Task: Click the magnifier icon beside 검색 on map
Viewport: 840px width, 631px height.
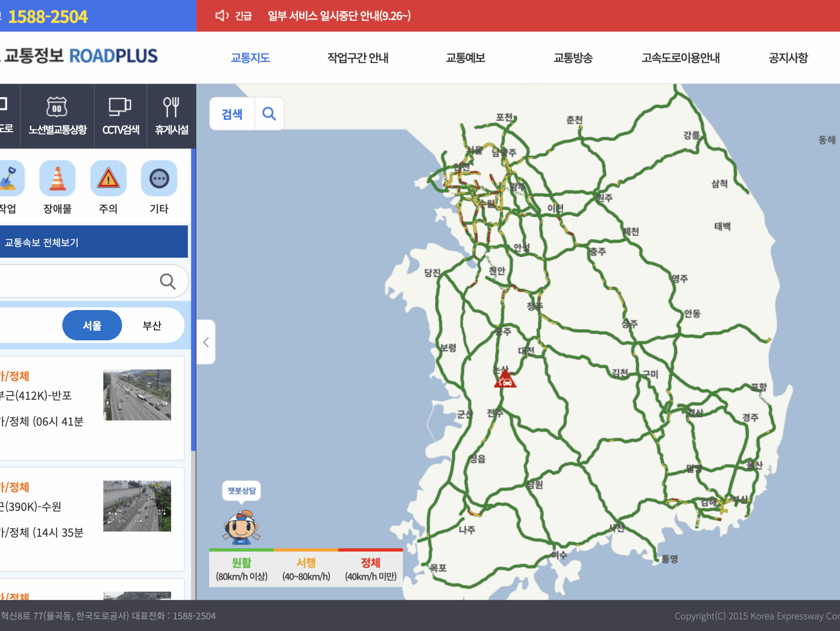Action: [x=269, y=114]
